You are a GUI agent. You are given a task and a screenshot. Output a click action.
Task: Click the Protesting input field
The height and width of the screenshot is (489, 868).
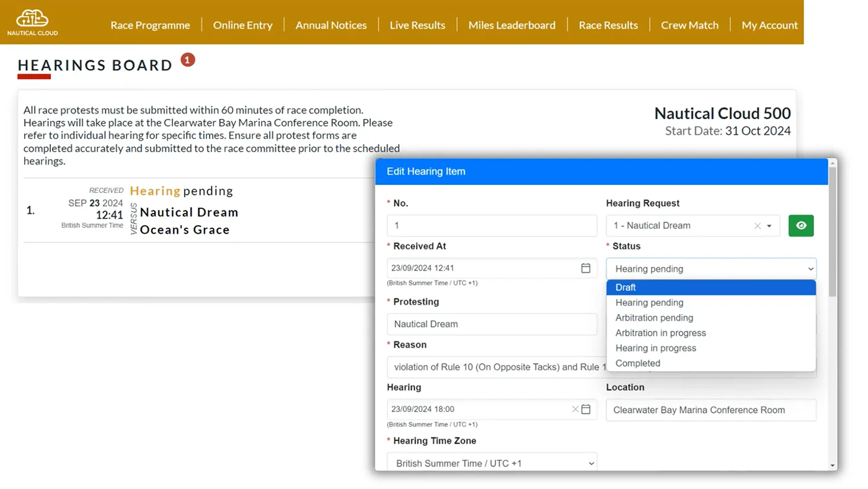(492, 324)
